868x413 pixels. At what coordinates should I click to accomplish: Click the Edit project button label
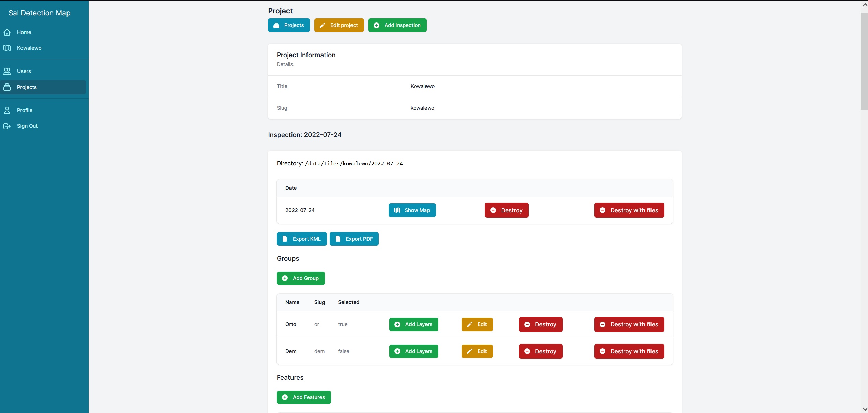coord(344,25)
